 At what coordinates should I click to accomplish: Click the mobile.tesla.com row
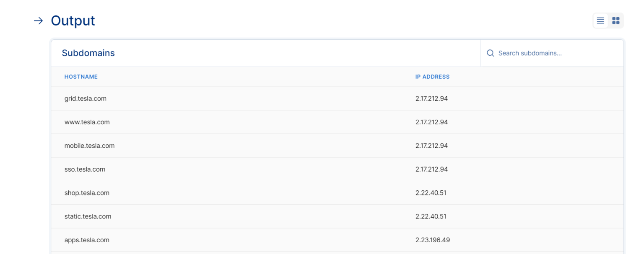click(90, 146)
